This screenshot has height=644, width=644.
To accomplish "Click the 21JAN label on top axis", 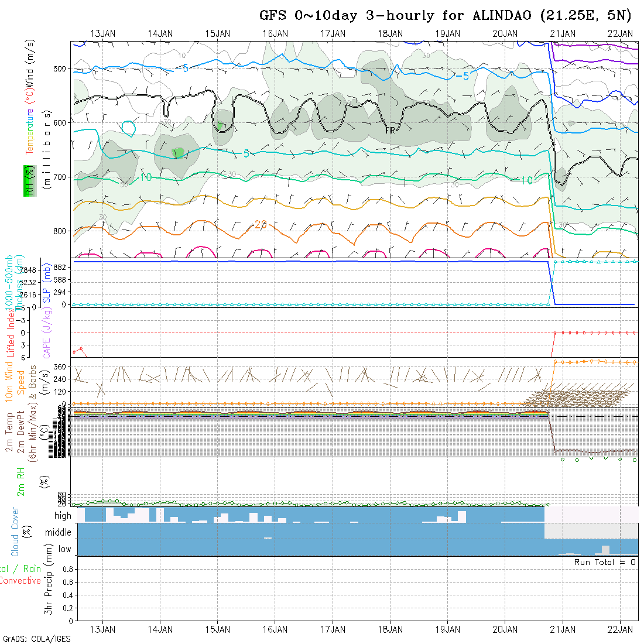I will click(562, 34).
